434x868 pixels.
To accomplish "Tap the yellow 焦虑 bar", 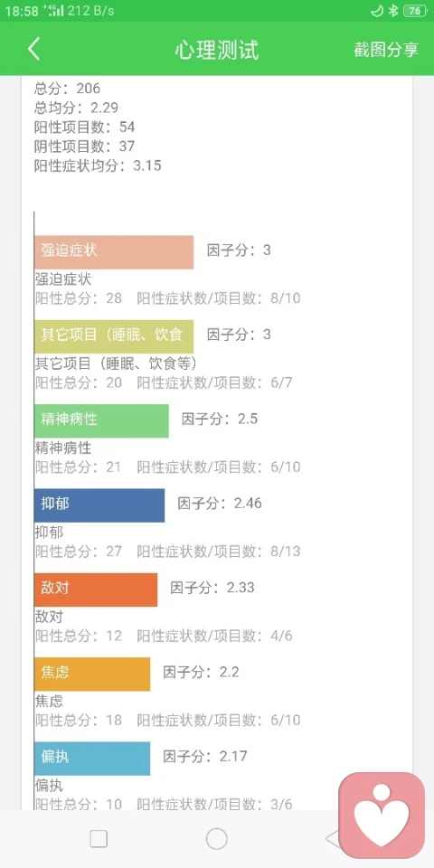I will tap(92, 675).
